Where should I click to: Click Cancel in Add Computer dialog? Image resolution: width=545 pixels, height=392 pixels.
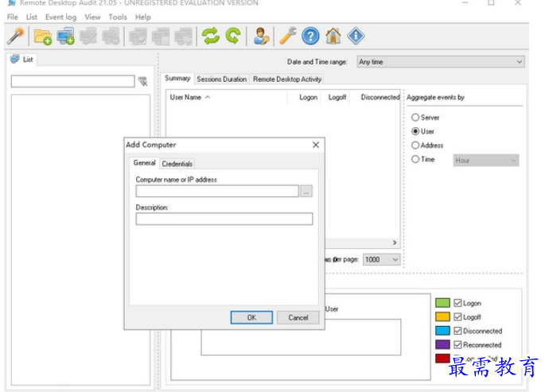coord(298,317)
